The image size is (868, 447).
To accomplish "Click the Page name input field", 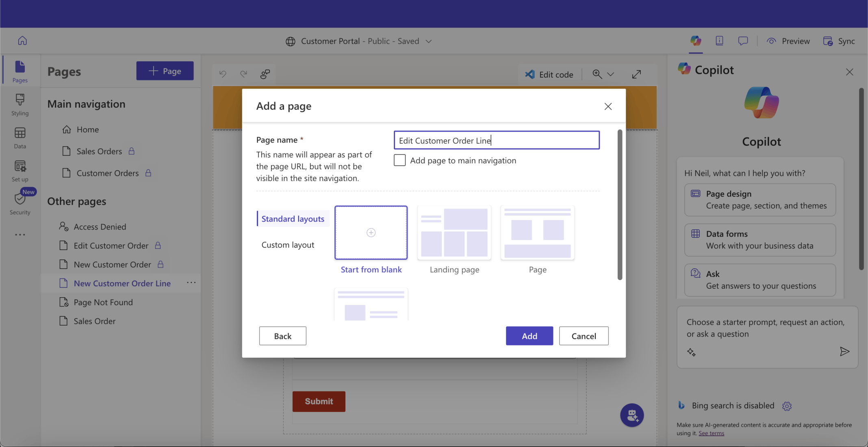I will coord(496,140).
